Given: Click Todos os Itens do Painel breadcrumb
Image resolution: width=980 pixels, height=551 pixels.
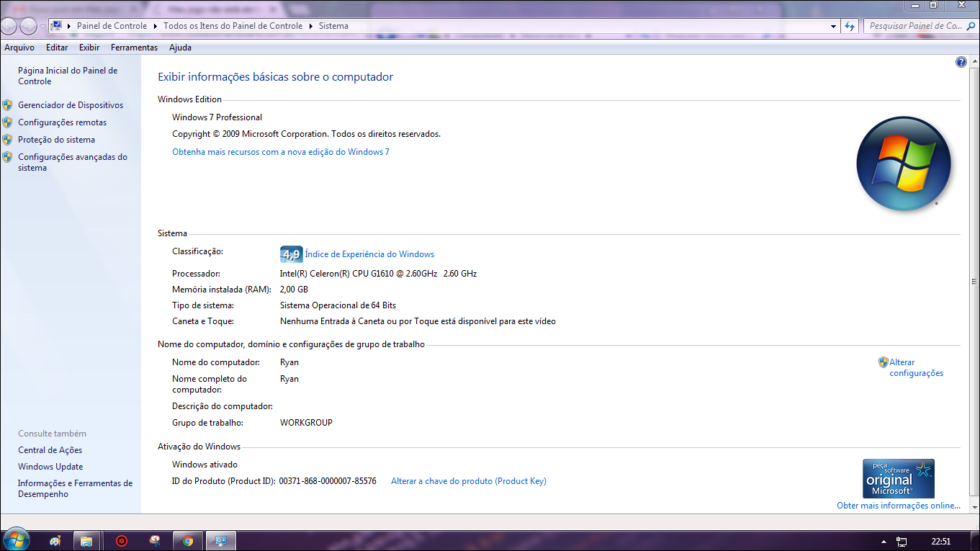Looking at the screenshot, I should click(x=233, y=26).
